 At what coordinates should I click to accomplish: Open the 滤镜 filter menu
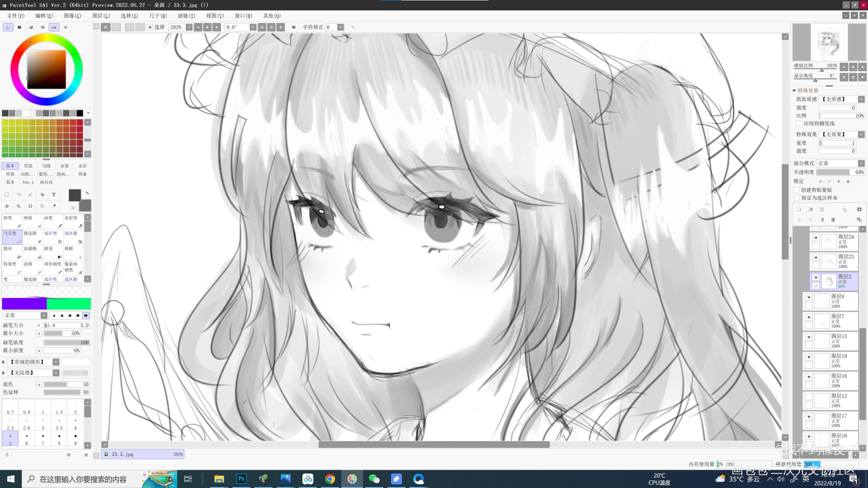186,16
